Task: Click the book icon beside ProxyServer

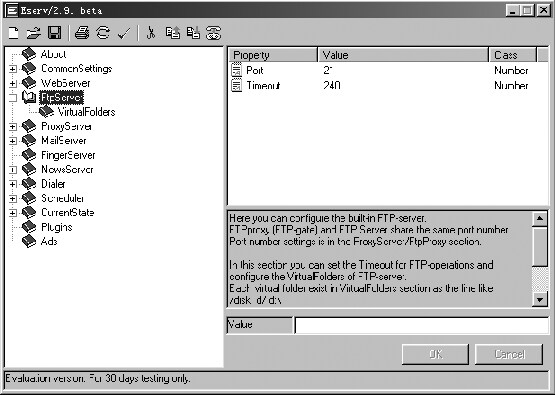Action: click(29, 126)
